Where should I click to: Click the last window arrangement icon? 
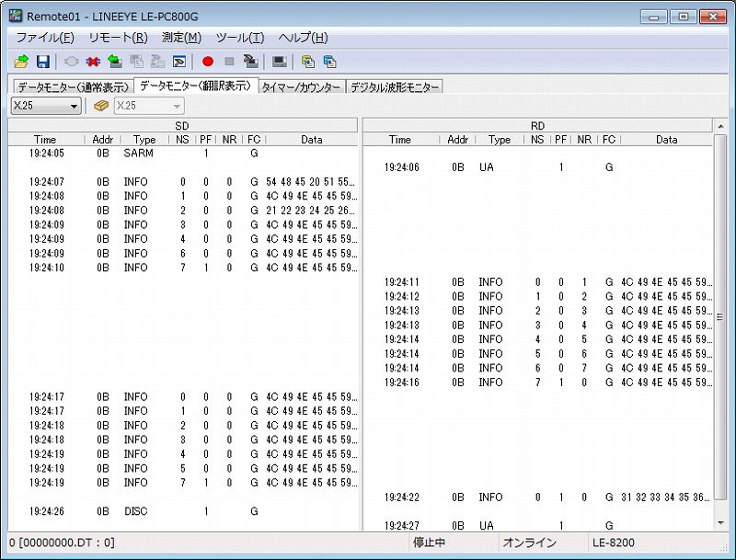tap(329, 62)
